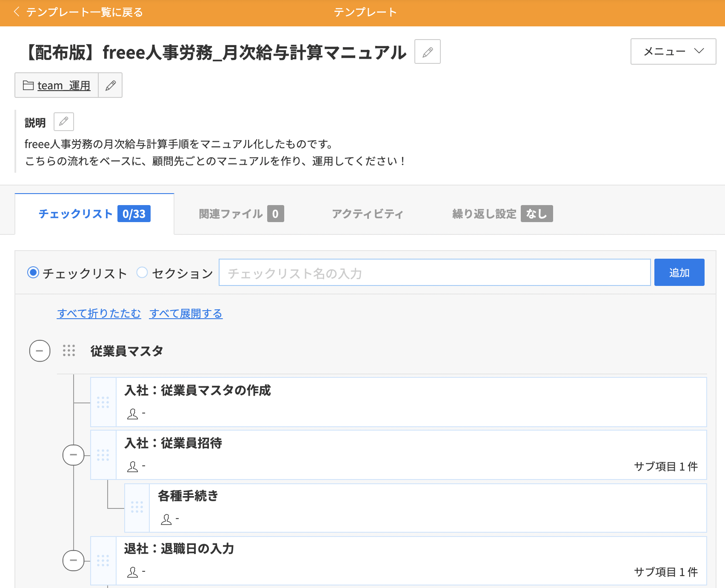This screenshot has height=588, width=725.
Task: Click the 0/33 checklist count badge
Action: (x=134, y=214)
